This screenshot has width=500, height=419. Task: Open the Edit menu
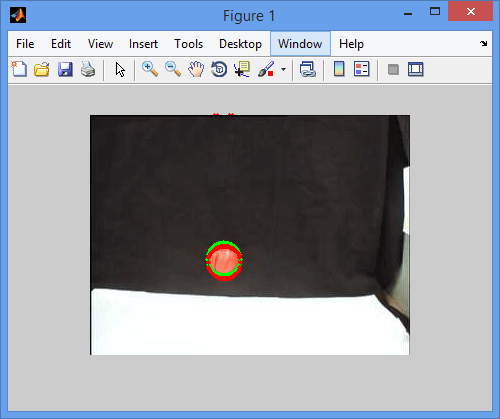pyautogui.click(x=61, y=44)
